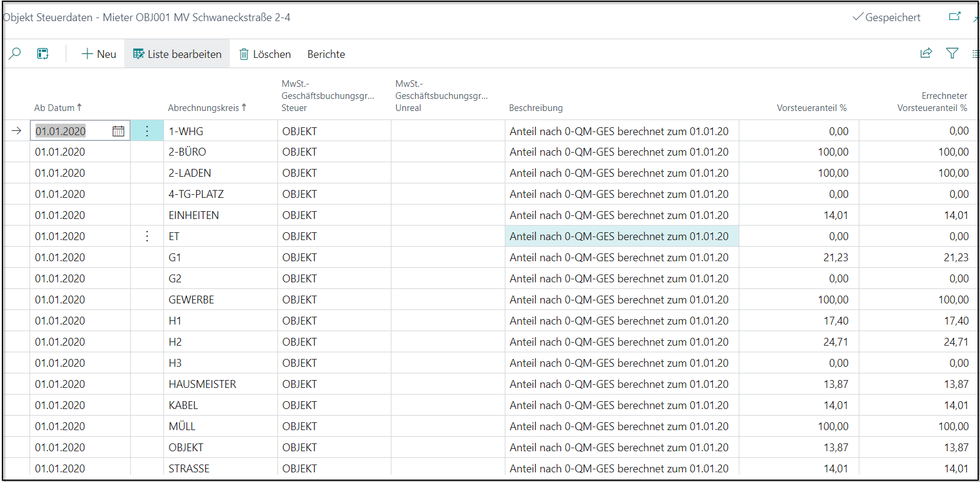Open the filter pane funnel icon
The width and height of the screenshot is (980, 482).
(x=952, y=53)
